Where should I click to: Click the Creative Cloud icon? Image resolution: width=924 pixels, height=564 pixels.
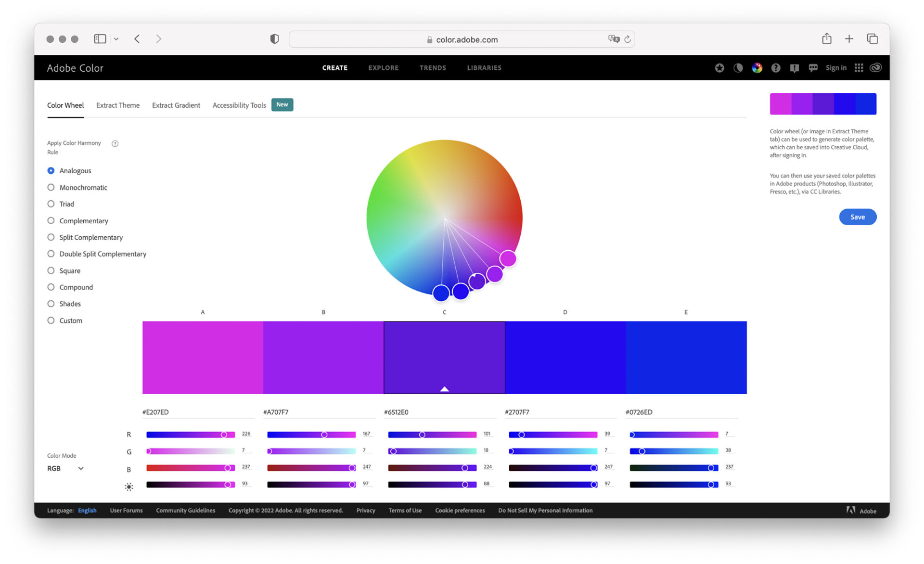pyautogui.click(x=876, y=68)
